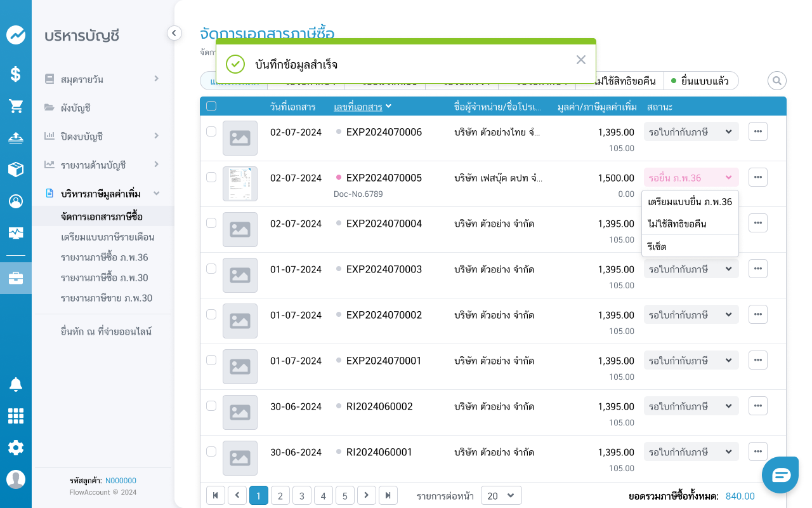Click the shopping cart icon in the sidebar
The height and width of the screenshot is (508, 812).
(16, 106)
